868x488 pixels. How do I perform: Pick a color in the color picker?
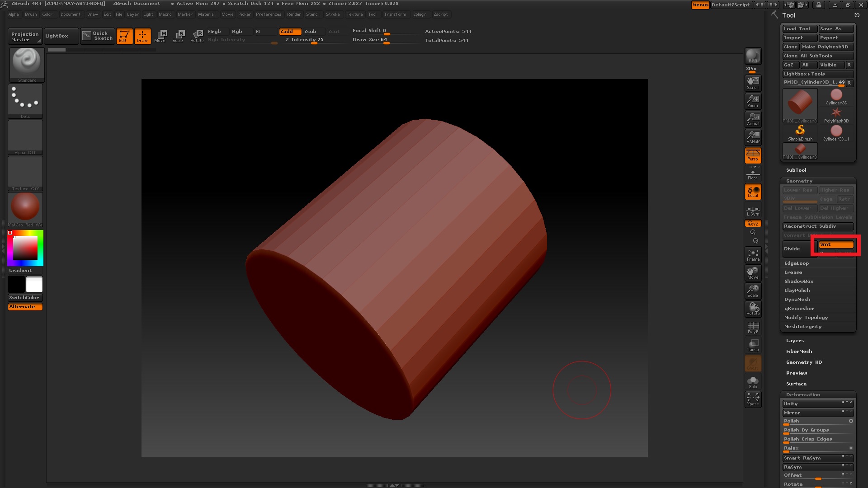coord(25,248)
